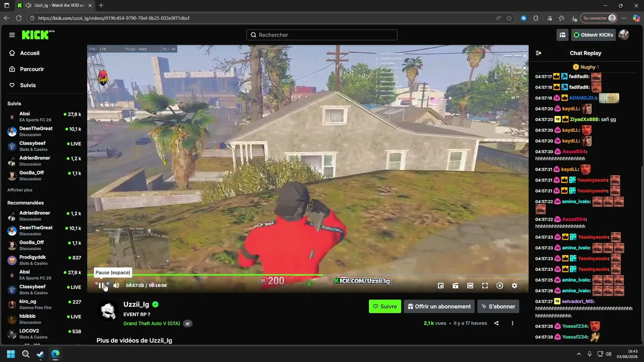The width and height of the screenshot is (644, 362).
Task: Open the browser favorites list icon
Action: coord(561,18)
